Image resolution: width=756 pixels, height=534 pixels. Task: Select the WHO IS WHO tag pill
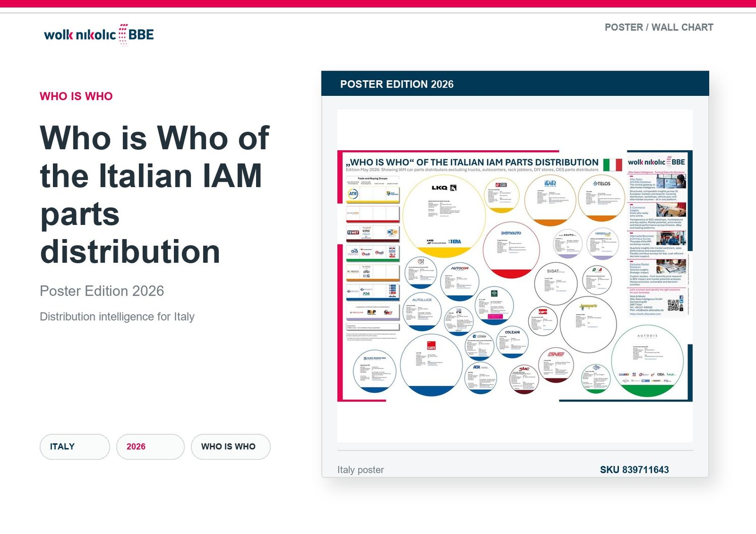[x=230, y=447]
